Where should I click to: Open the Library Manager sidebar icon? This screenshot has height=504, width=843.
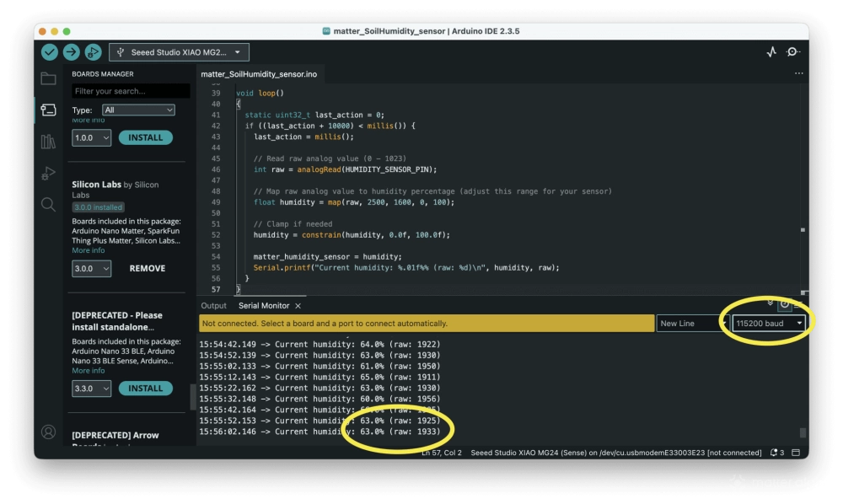coord(49,142)
